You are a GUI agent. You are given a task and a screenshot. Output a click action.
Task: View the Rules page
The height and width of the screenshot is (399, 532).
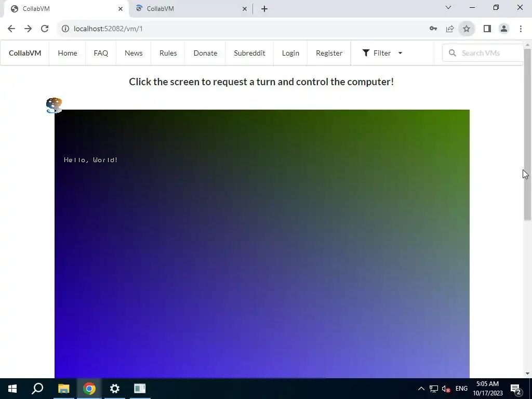(168, 53)
